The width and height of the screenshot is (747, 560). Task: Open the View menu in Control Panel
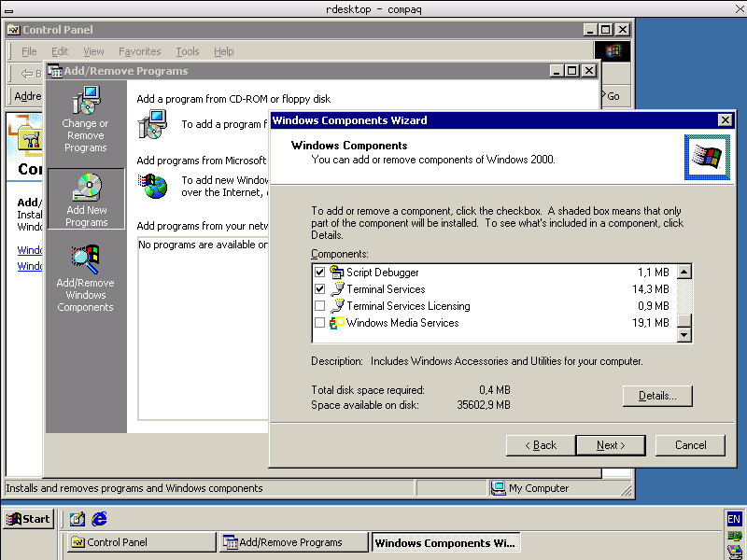click(x=93, y=51)
